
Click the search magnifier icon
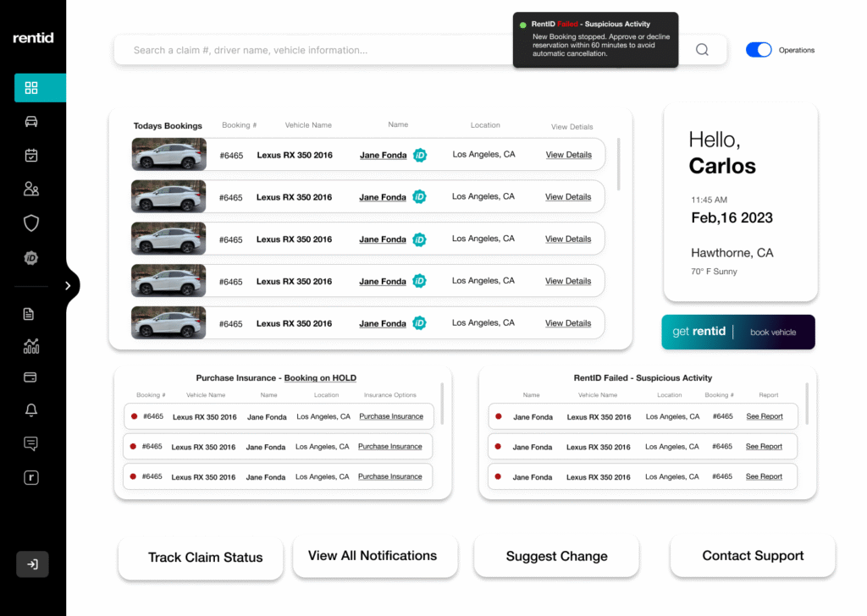coord(702,50)
